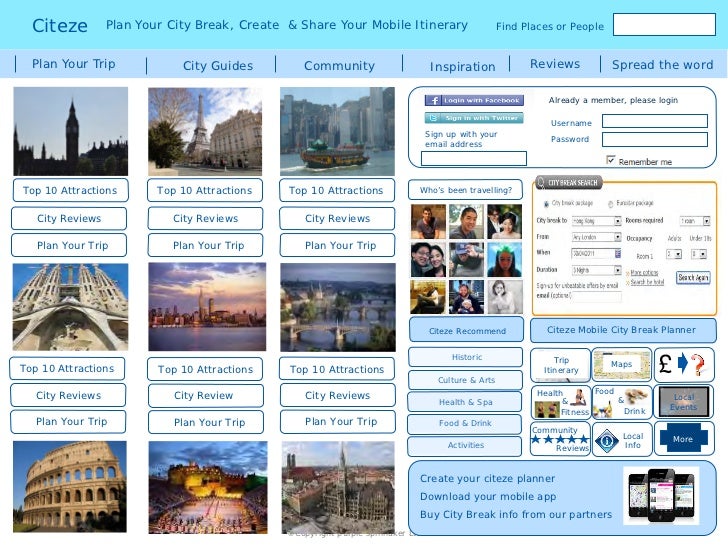This screenshot has width=728, height=546.
Task: Open the Spread the word tab
Action: (663, 65)
